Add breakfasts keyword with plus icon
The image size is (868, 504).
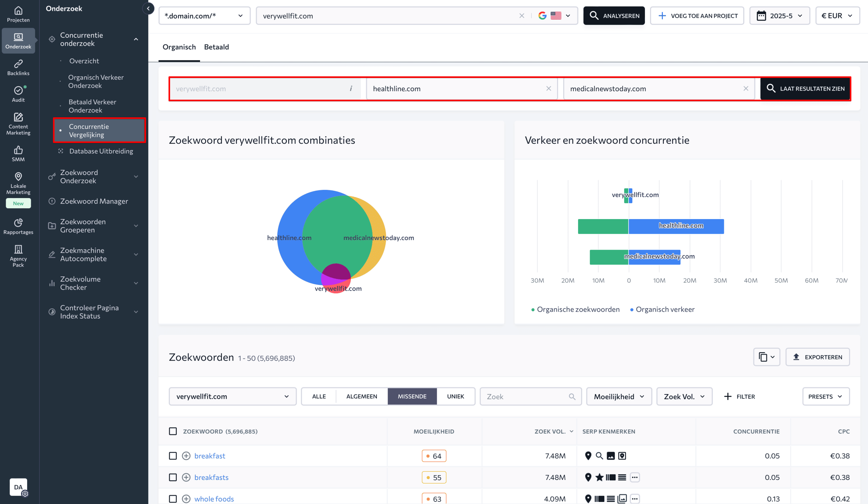(186, 477)
